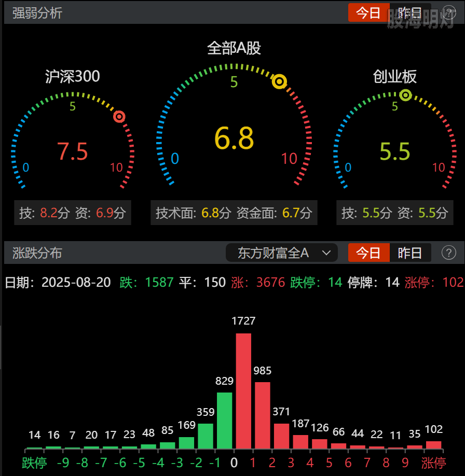Open help icon in 强弱分析 header

coord(448,13)
